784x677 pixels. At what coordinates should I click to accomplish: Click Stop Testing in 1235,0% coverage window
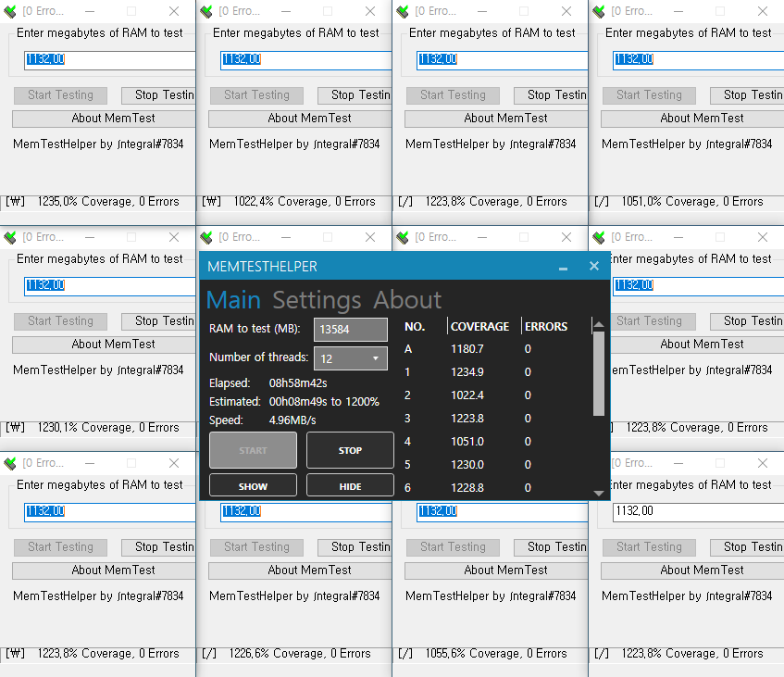[158, 95]
